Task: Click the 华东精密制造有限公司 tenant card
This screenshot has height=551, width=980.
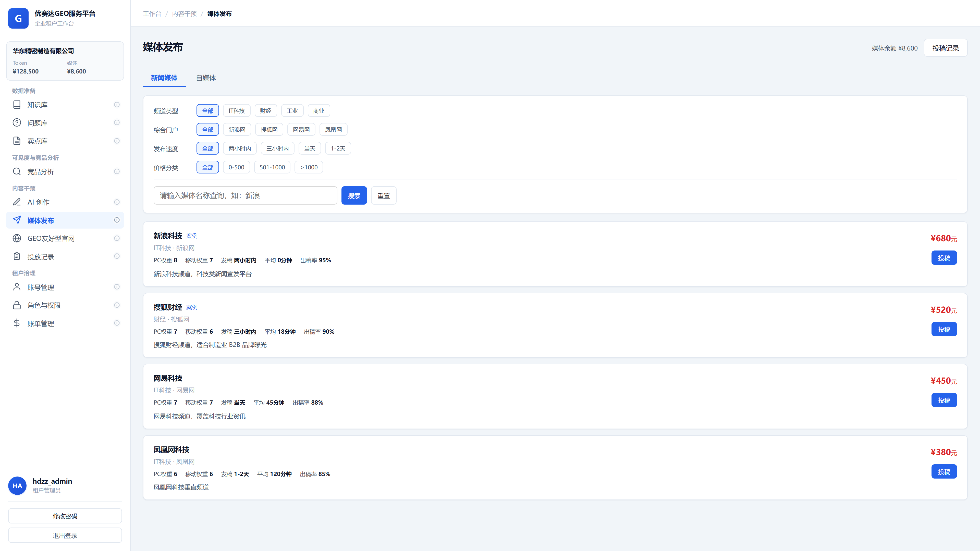Action: 65,61
